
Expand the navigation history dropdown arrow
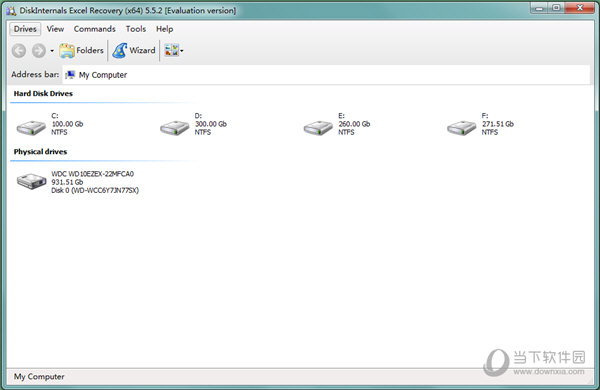click(52, 51)
